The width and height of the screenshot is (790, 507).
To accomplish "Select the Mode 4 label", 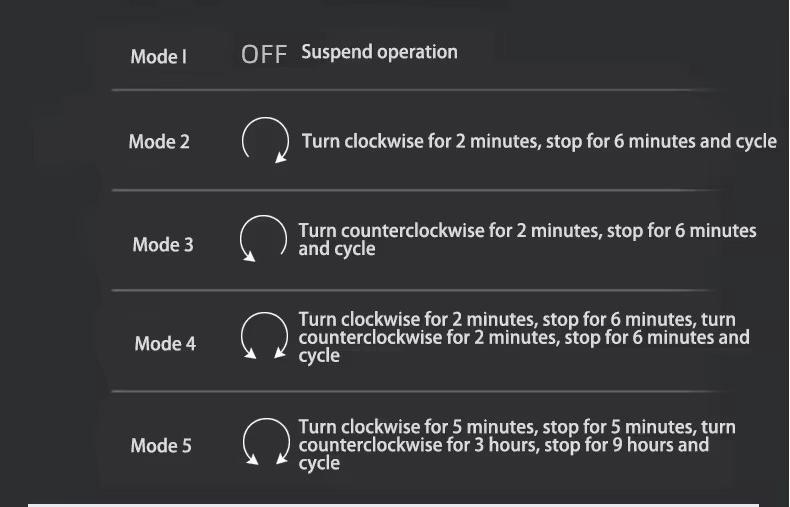I will [165, 344].
